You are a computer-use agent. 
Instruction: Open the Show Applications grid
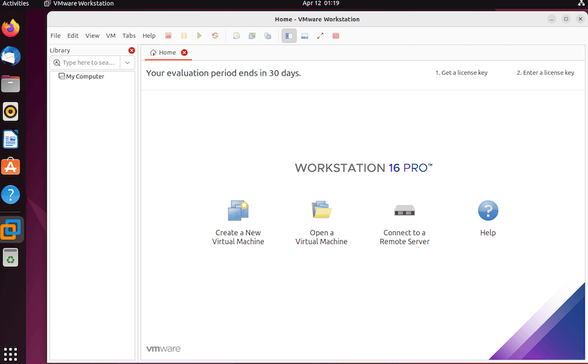[x=11, y=353]
